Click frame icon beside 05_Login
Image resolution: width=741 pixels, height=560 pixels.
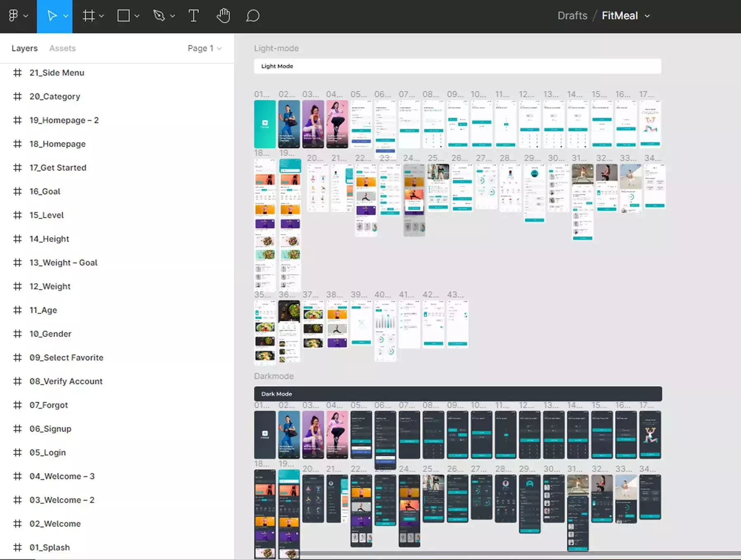pyautogui.click(x=17, y=453)
